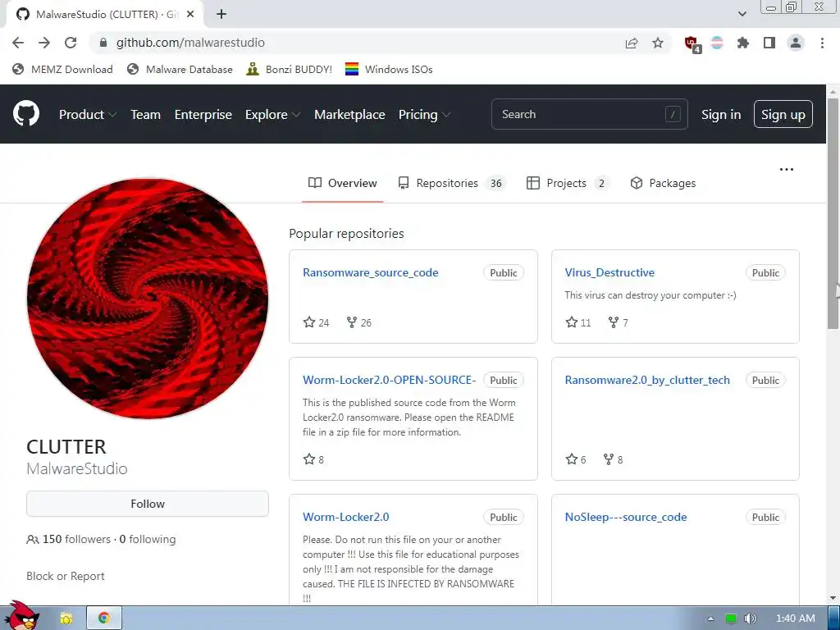Click the padlock icon in address bar
Image resolution: width=840 pixels, height=630 pixels.
[103, 43]
